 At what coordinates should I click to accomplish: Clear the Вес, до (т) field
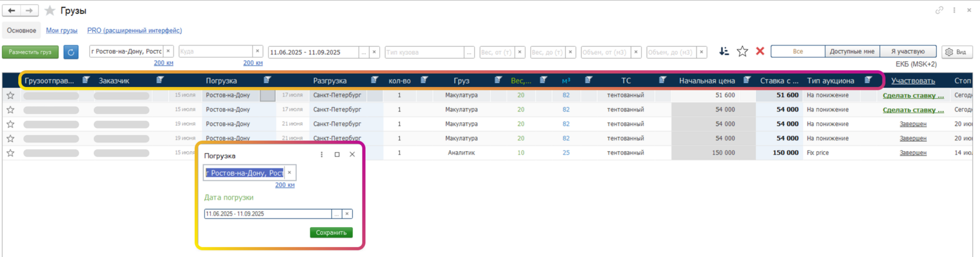[570, 52]
